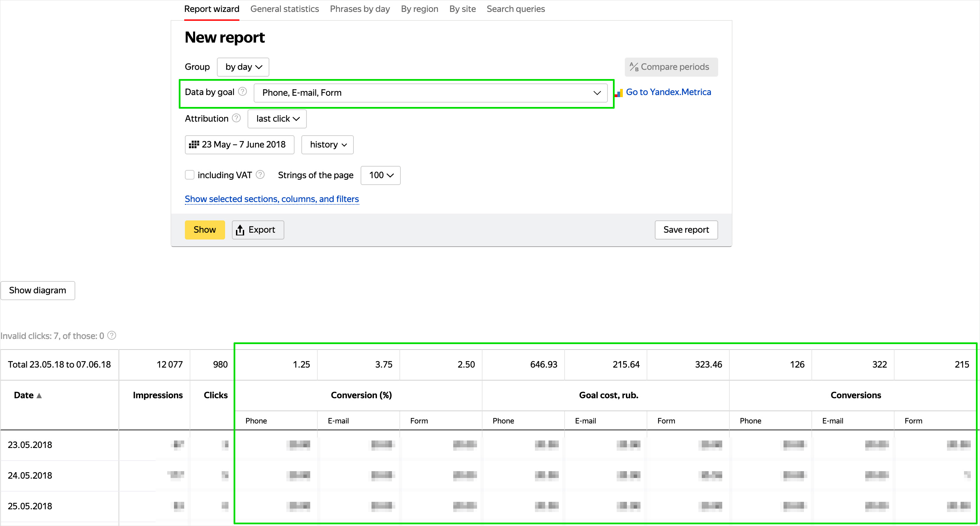Expand the Phone, E-mail, Form goal selector
This screenshot has height=526, width=980.
[x=430, y=93]
